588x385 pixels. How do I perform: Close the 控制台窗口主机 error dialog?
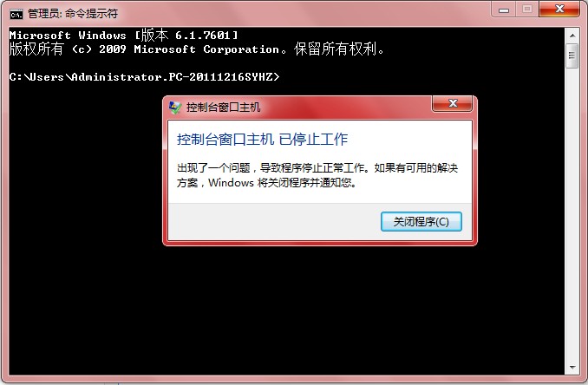(452, 103)
